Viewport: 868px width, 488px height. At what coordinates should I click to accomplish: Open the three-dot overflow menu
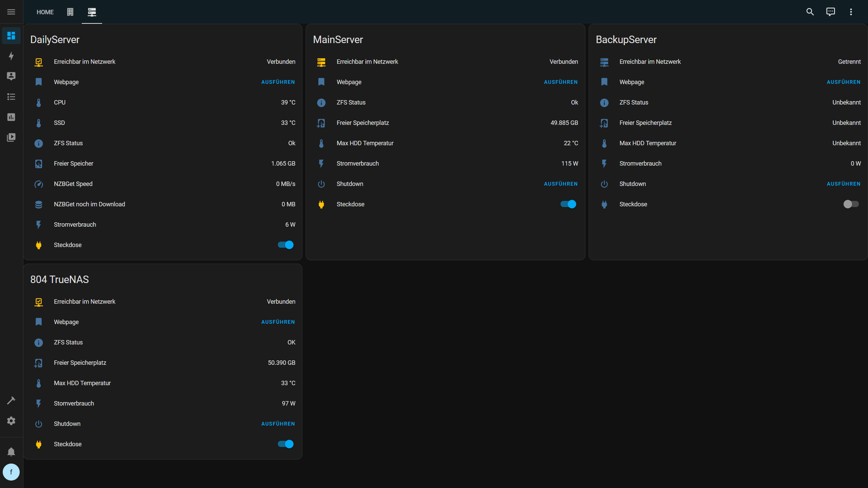[851, 12]
